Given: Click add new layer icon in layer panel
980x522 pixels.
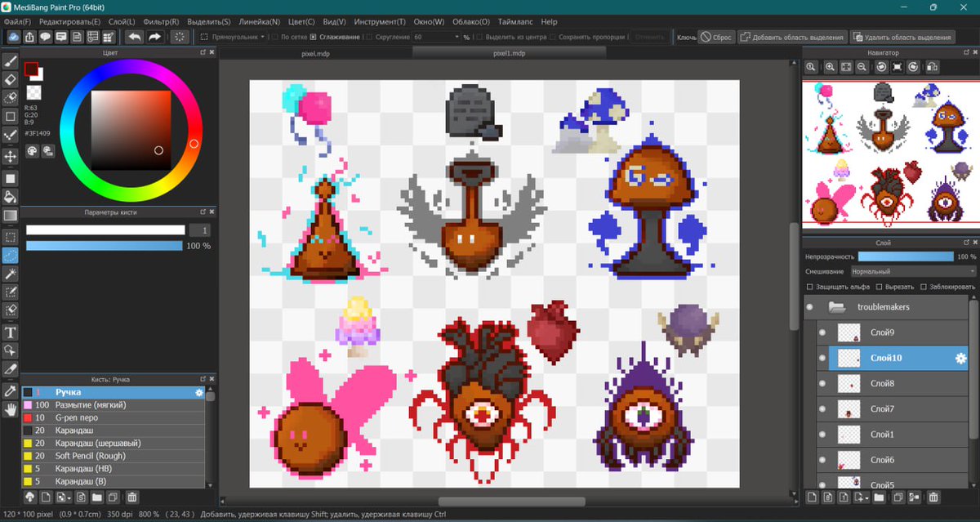Looking at the screenshot, I should [812, 497].
